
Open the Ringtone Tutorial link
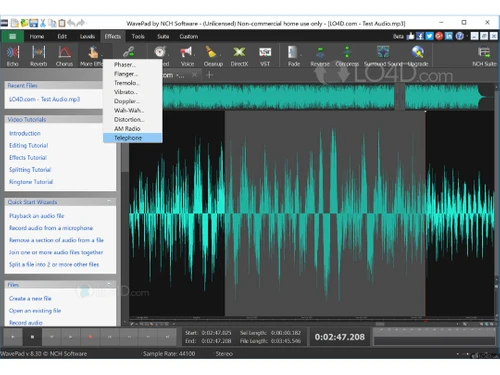31,182
